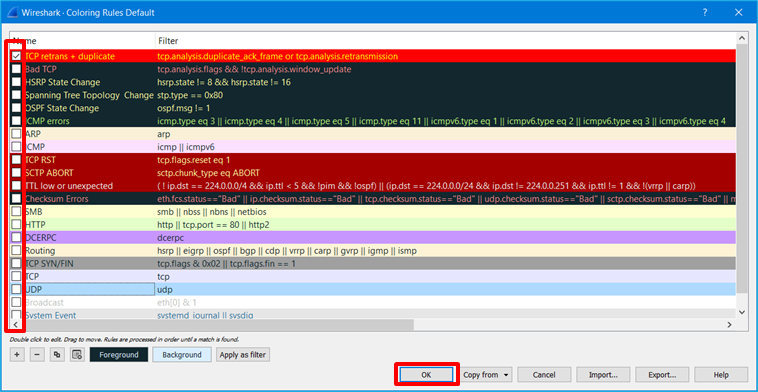Select the filter text tcp.flags.reset eq 1
Screen dimensions: 758x392
[x=194, y=160]
